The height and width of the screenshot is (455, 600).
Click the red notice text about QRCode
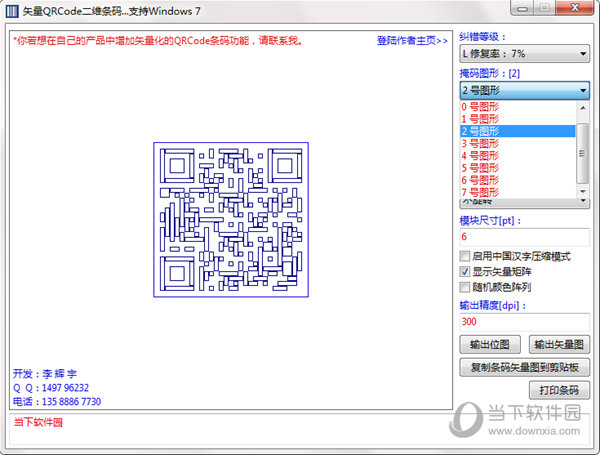(158, 41)
